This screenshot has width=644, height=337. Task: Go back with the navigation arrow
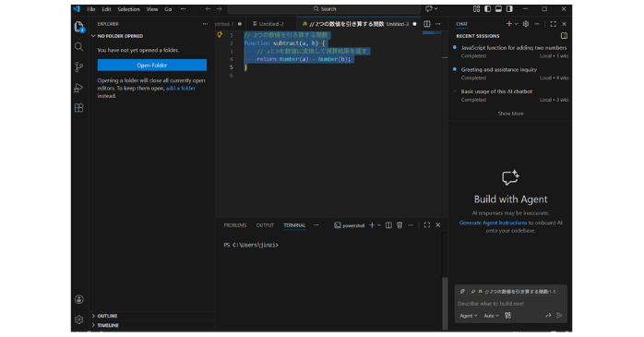[208, 8]
